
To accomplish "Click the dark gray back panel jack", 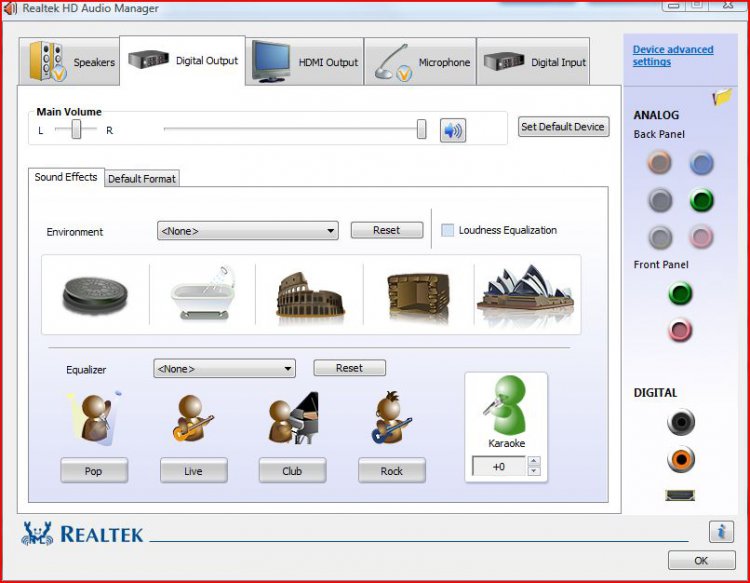I will pos(660,200).
